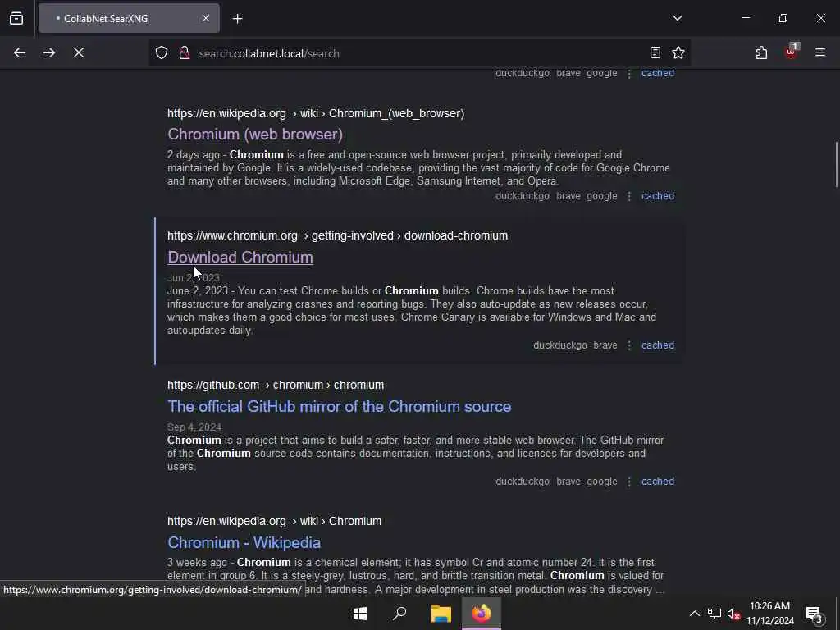Open network status tray icon
This screenshot has width=840, height=630.
point(714,614)
